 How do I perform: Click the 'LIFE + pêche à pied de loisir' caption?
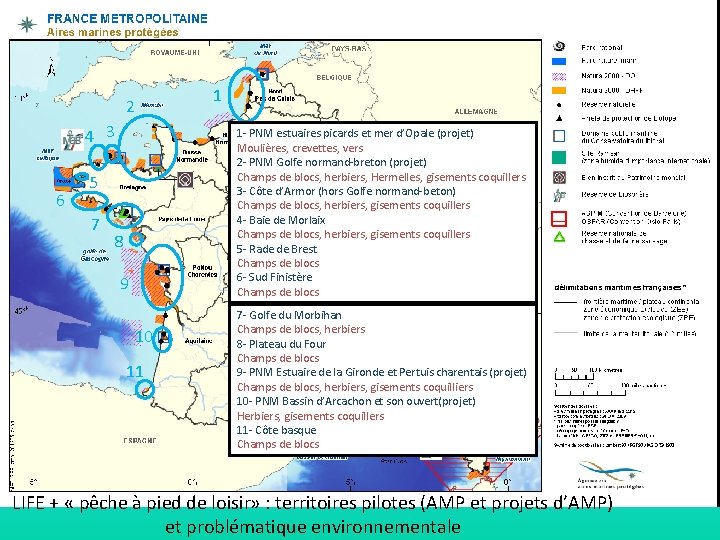pos(313,503)
